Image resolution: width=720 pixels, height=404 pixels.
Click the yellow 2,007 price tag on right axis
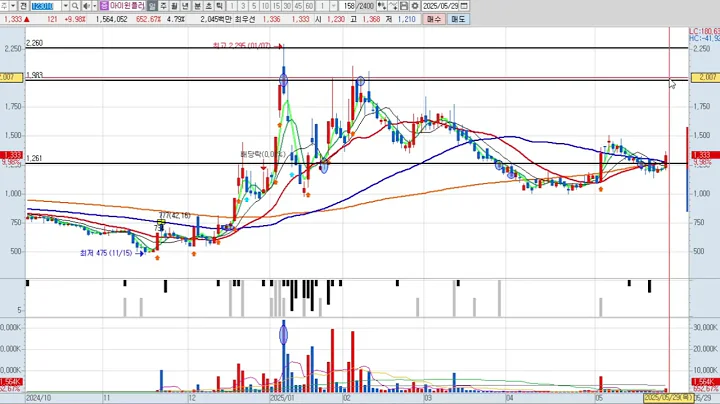click(705, 77)
